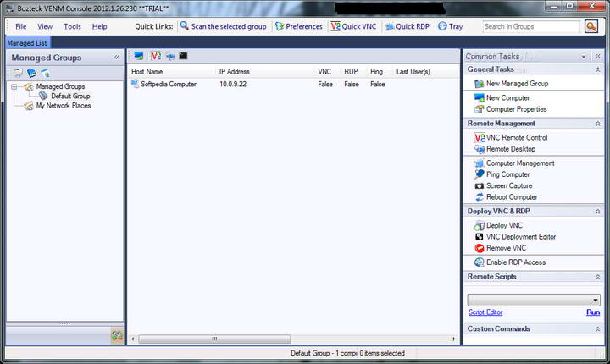Click the Tray quick link
This screenshot has width=610, height=364.
[x=450, y=26]
